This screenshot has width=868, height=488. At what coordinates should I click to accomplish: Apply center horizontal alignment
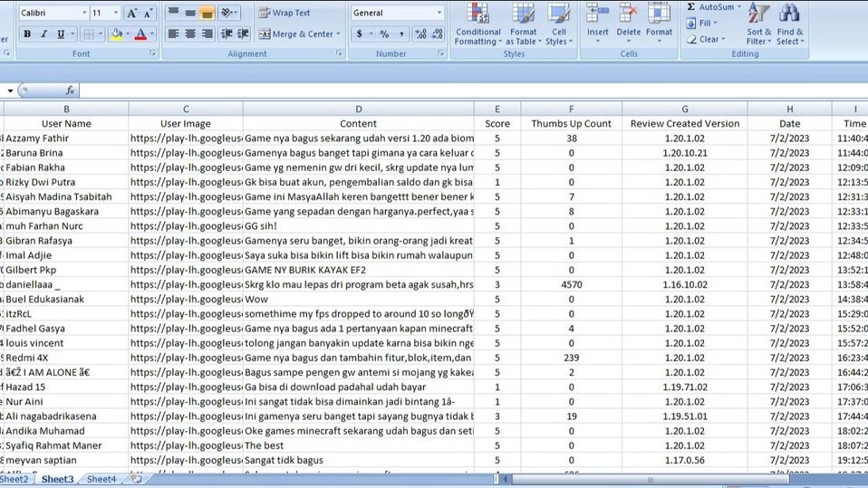(190, 34)
